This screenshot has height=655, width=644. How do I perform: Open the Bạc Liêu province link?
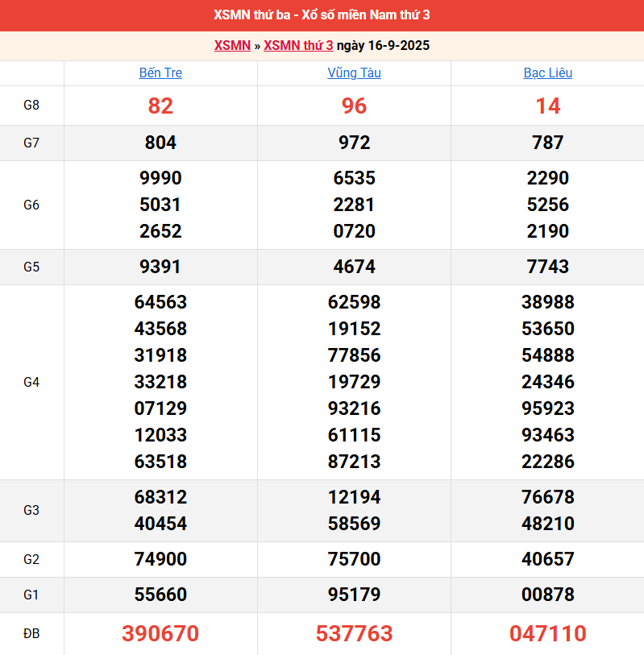[x=547, y=73]
